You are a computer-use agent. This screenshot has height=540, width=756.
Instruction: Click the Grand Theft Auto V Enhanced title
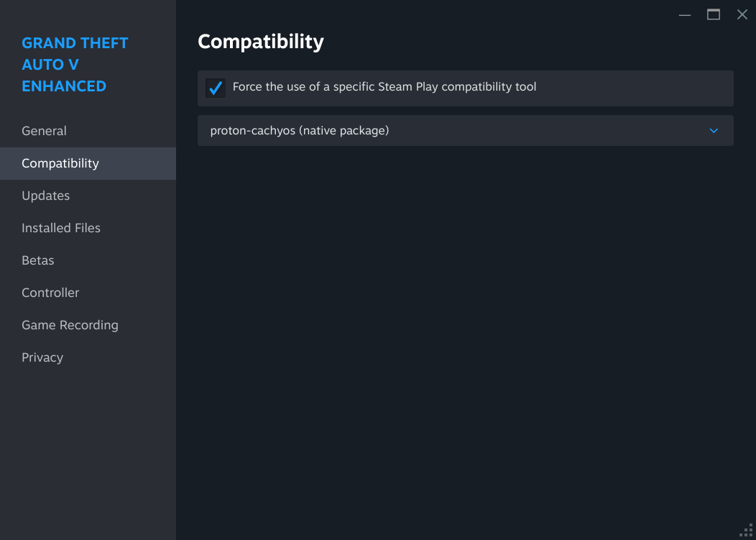click(x=75, y=65)
